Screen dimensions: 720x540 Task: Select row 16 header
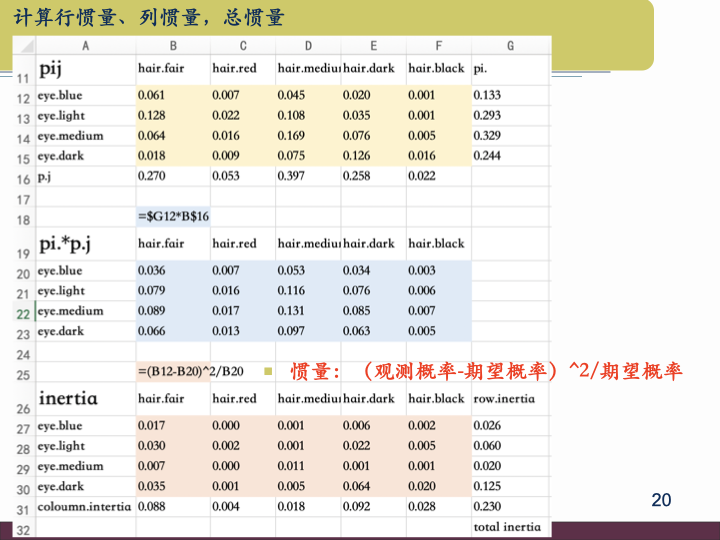click(23, 178)
